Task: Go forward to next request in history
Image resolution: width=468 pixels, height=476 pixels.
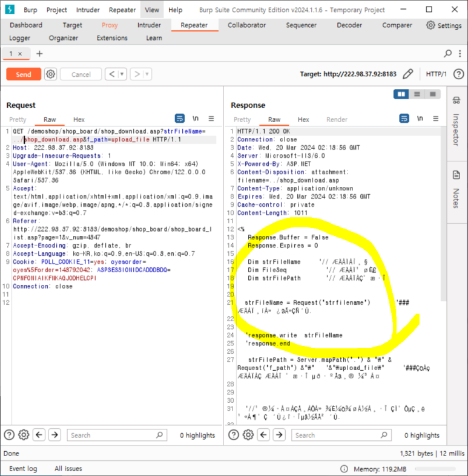Action: 137,74
